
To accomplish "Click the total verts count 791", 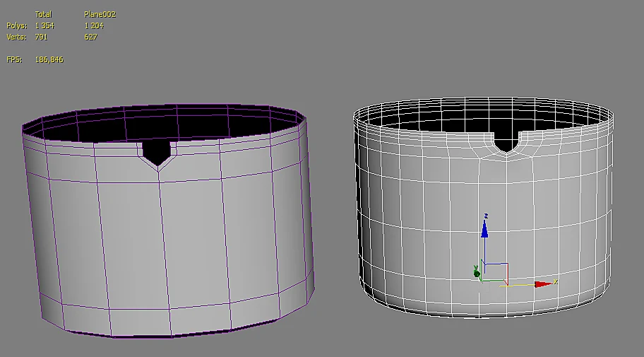I will [x=42, y=37].
